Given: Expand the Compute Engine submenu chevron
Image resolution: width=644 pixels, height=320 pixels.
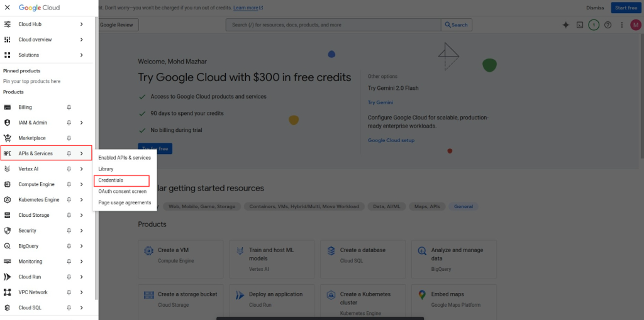Looking at the screenshot, I should (x=82, y=185).
